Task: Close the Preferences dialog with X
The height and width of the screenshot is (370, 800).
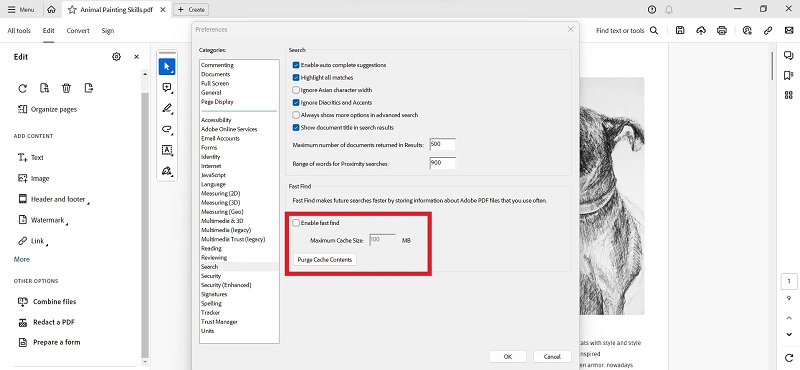Action: point(570,30)
